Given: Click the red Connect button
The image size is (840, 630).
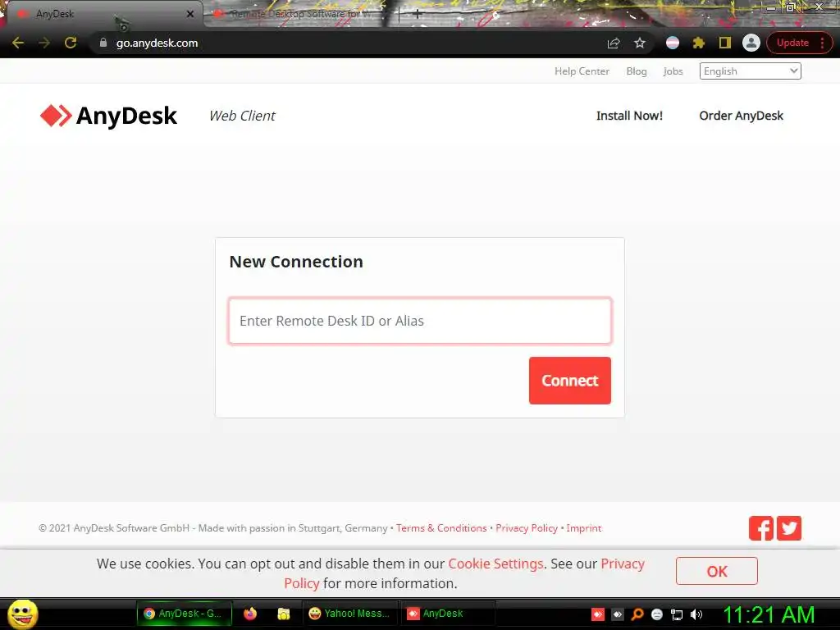Looking at the screenshot, I should [x=569, y=381].
